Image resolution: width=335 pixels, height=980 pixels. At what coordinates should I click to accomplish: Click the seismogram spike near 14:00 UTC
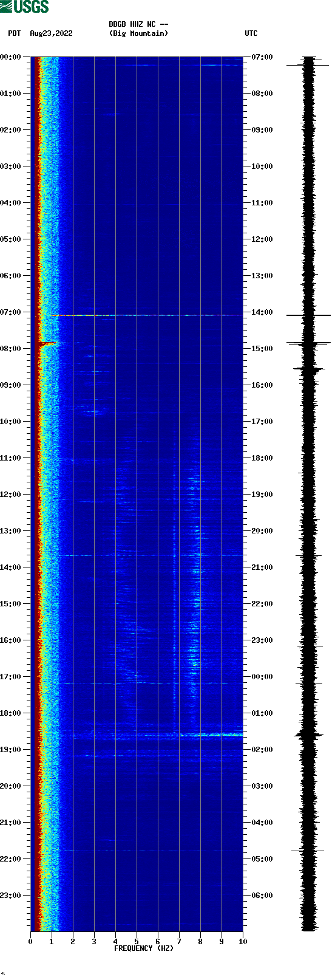(308, 315)
